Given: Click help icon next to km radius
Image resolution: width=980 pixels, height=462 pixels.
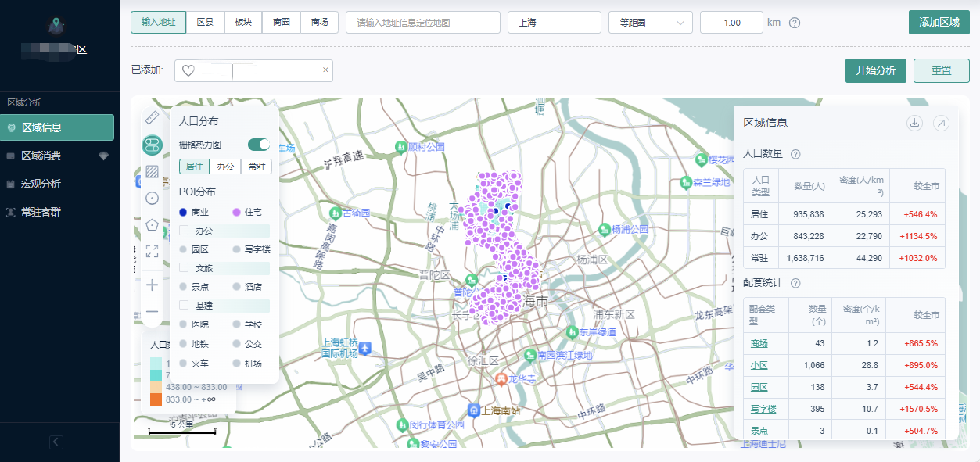Looking at the screenshot, I should [x=795, y=23].
